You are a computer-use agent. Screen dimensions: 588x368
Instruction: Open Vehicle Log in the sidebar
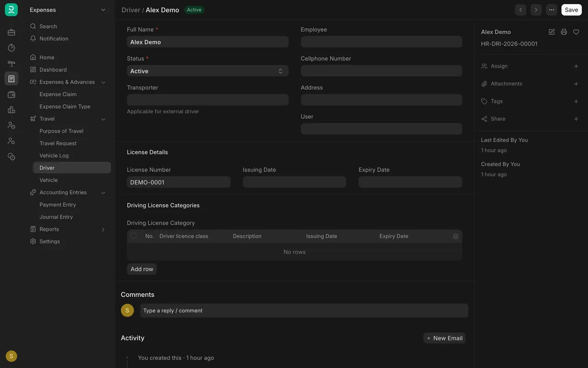pyautogui.click(x=54, y=155)
